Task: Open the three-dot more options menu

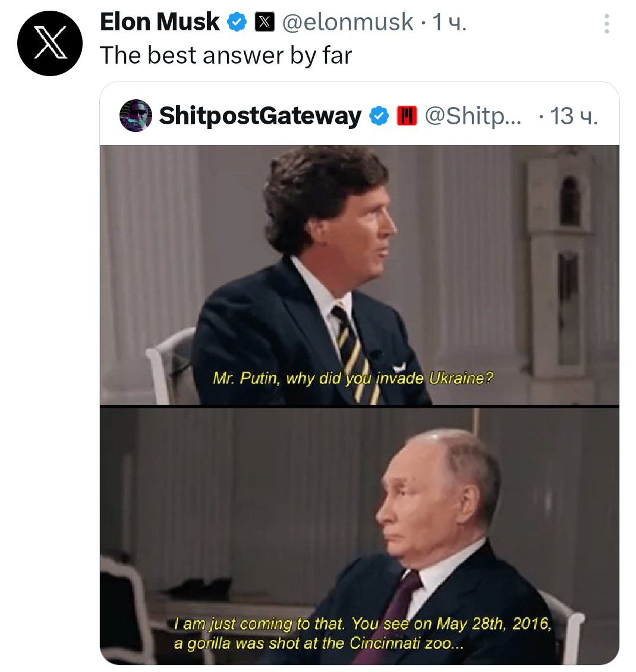Action: (606, 24)
